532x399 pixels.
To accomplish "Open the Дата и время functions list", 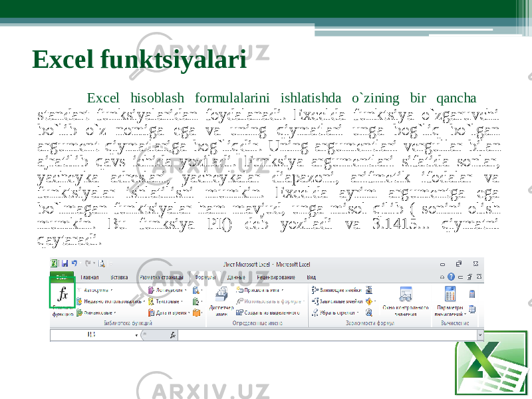I will [x=169, y=313].
